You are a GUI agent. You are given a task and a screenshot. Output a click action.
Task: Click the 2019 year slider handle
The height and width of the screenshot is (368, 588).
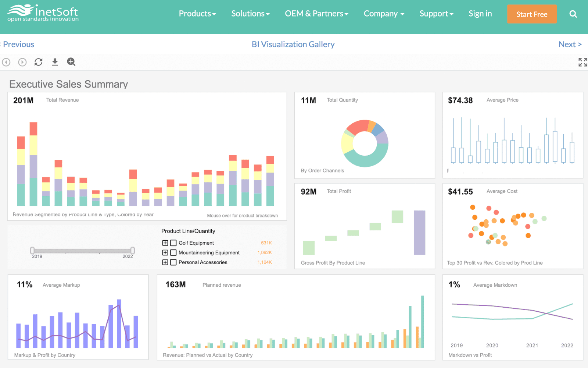[32, 250]
